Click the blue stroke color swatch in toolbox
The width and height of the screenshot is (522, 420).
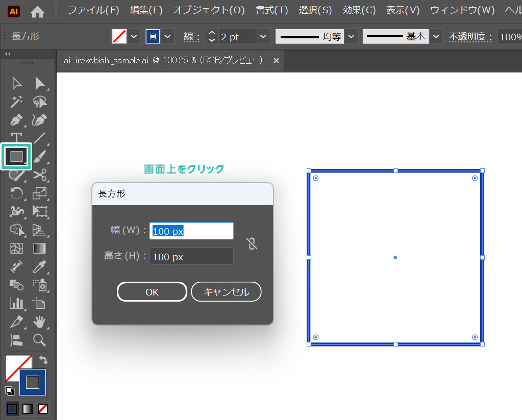tap(33, 382)
